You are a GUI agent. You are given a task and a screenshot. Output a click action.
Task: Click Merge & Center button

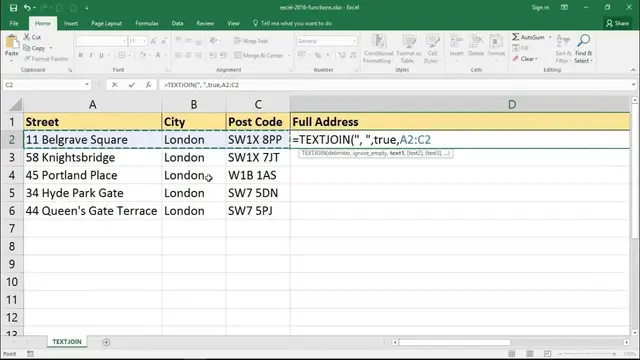point(259,55)
